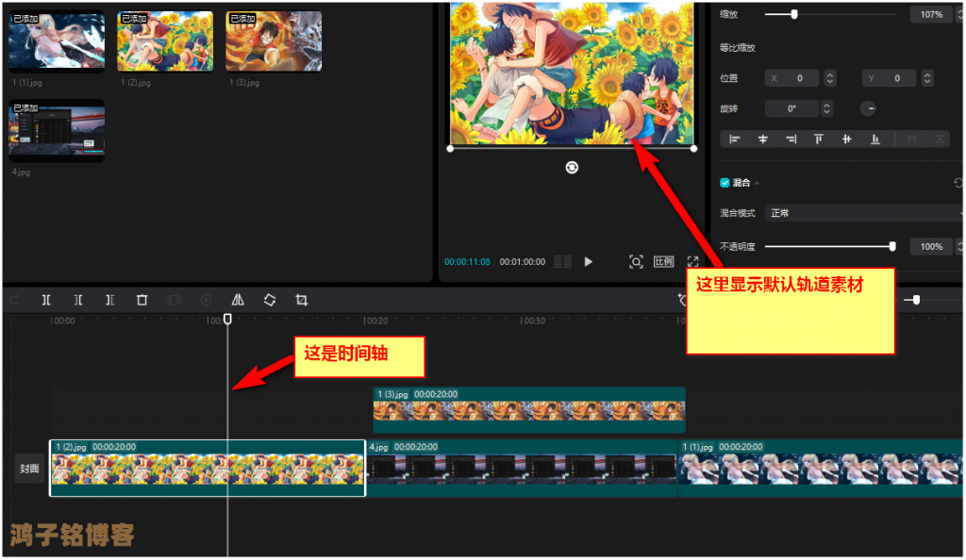The width and height of the screenshot is (966, 560).
Task: Click the timeline playhead marker
Action: pyautogui.click(x=227, y=319)
